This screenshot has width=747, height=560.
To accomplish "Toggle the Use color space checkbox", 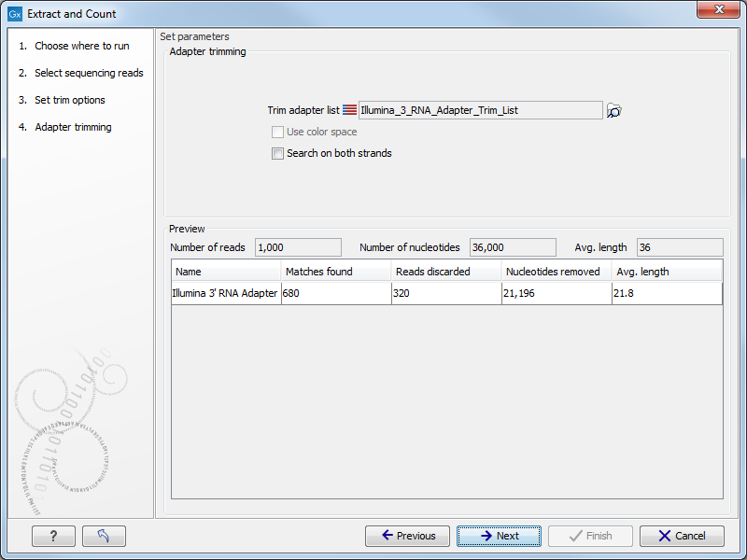I will pos(277,132).
